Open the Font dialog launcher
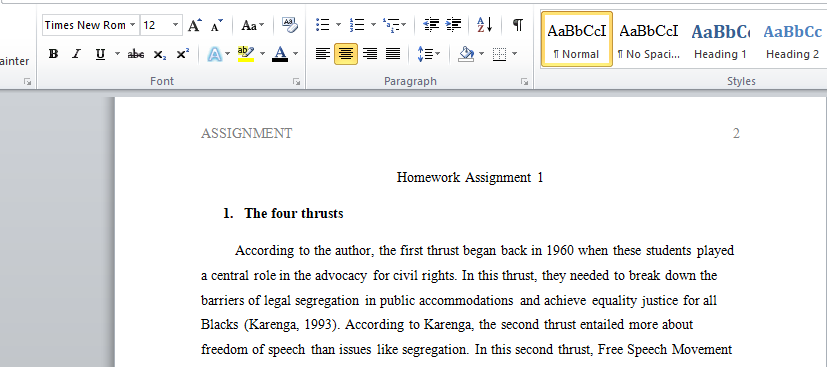The image size is (827, 367). coord(297,82)
